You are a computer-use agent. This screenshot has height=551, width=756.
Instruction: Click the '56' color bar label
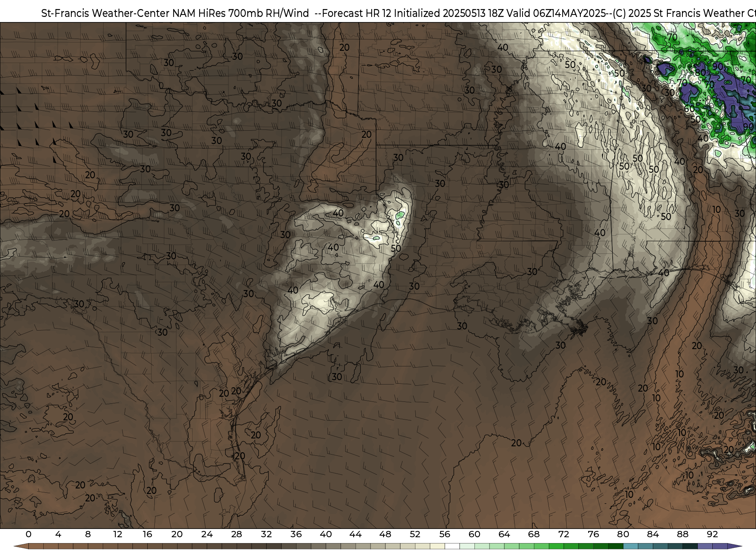(x=445, y=534)
